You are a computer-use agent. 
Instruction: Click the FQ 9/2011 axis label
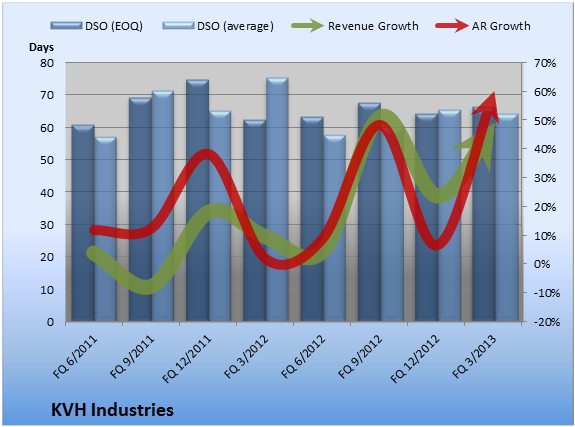click(x=132, y=357)
